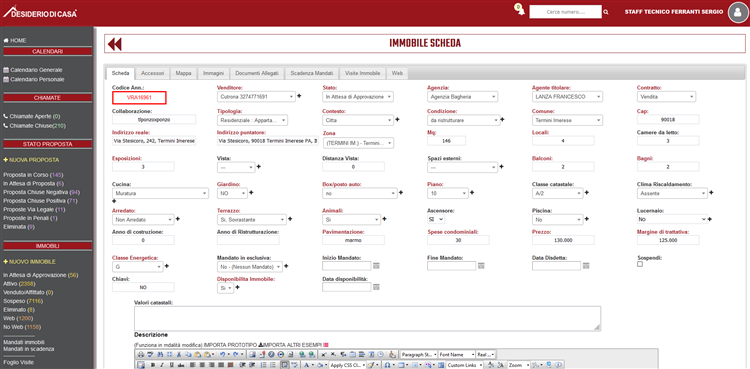Screen dimensions: 750x369
Task: Open the Web tab
Action: click(397, 73)
